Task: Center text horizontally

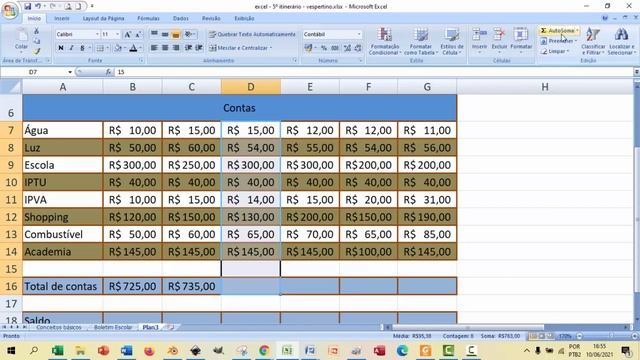Action: [165, 48]
